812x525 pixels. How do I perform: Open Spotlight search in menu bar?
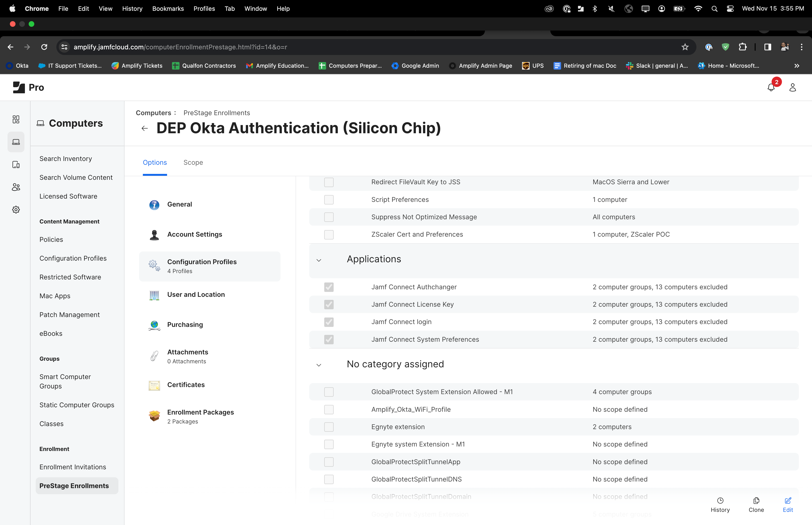714,8
